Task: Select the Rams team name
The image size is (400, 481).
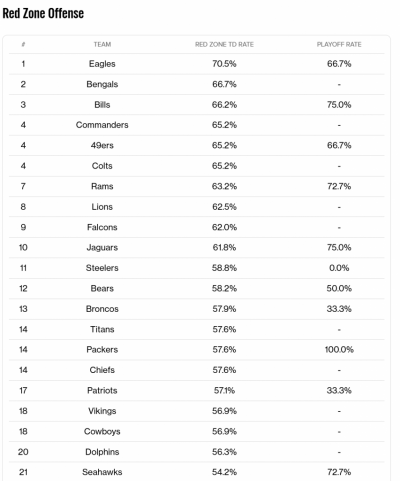Action: click(x=102, y=186)
